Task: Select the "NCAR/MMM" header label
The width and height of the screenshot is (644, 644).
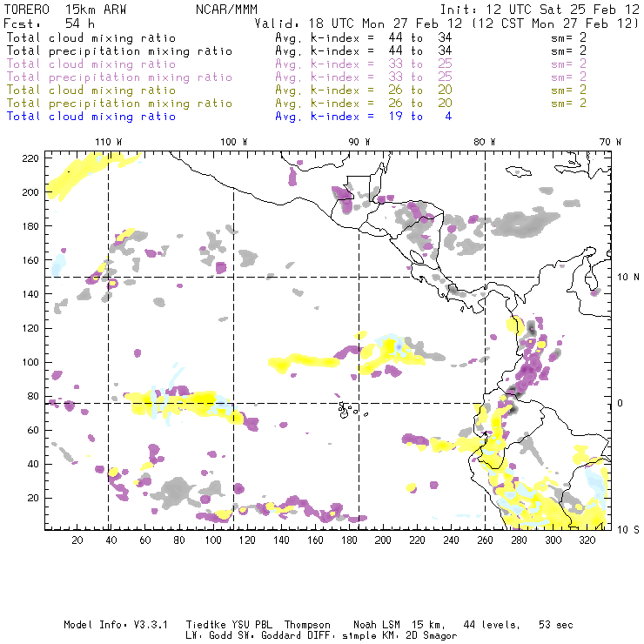Action: click(227, 10)
